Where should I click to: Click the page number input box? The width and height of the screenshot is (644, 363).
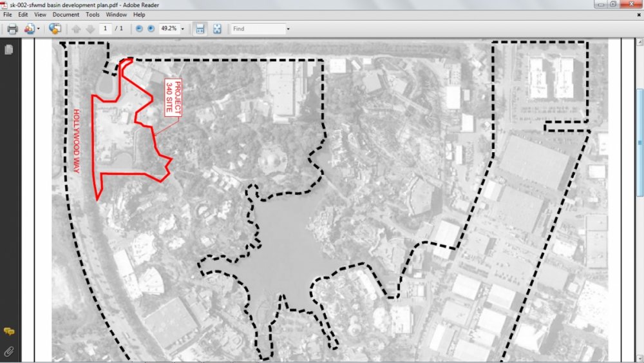pyautogui.click(x=105, y=29)
